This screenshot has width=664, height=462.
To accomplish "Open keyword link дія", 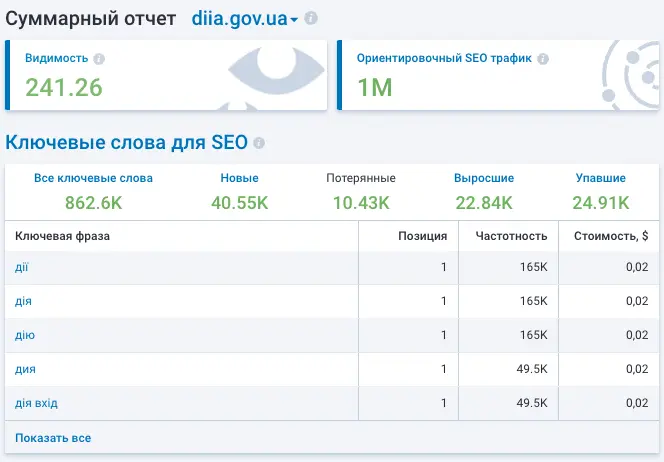I will [23, 301].
